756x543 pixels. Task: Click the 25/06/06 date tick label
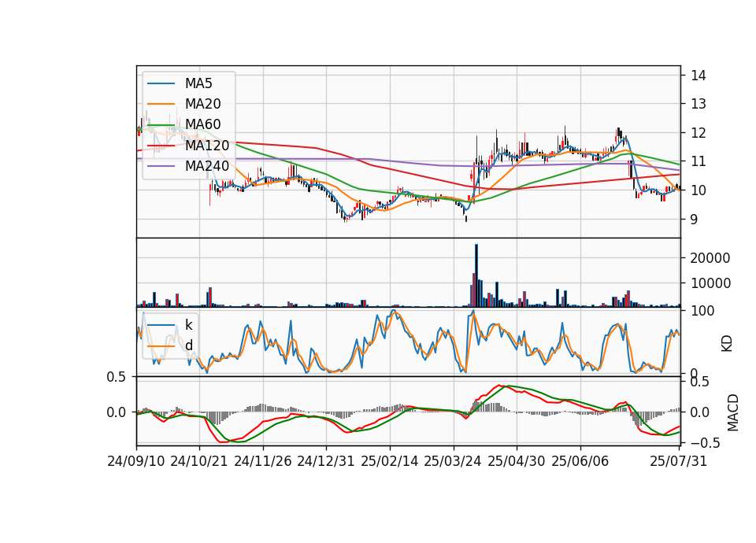[580, 461]
